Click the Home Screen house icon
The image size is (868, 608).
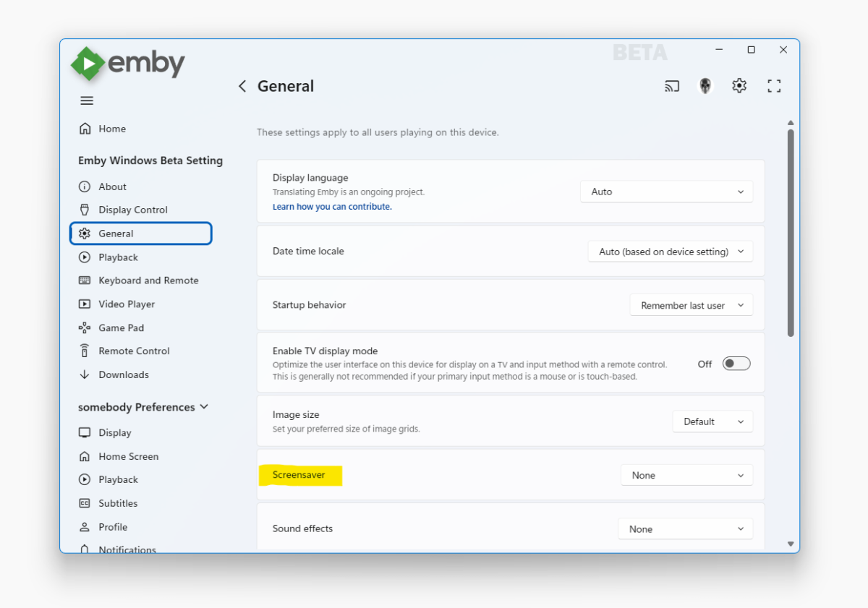point(85,456)
